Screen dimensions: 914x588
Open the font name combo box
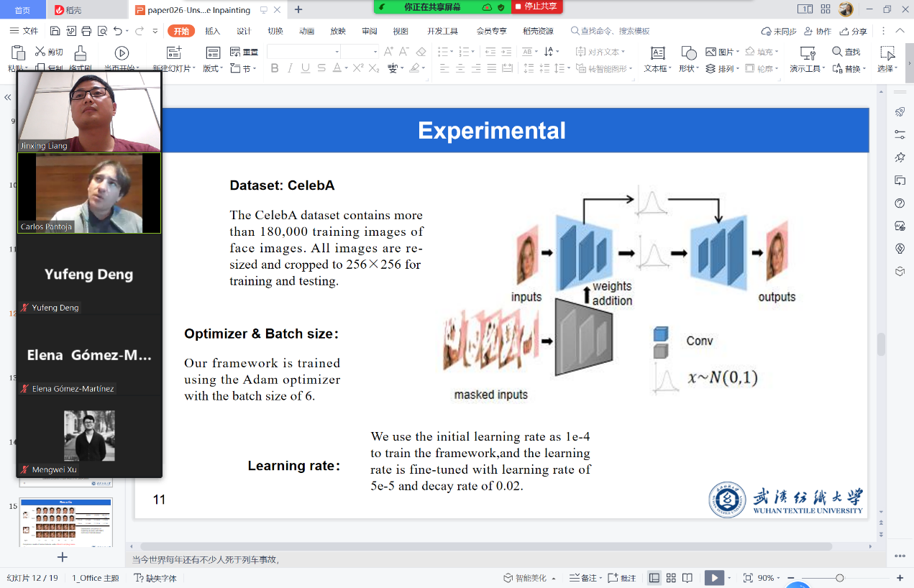pyautogui.click(x=303, y=52)
